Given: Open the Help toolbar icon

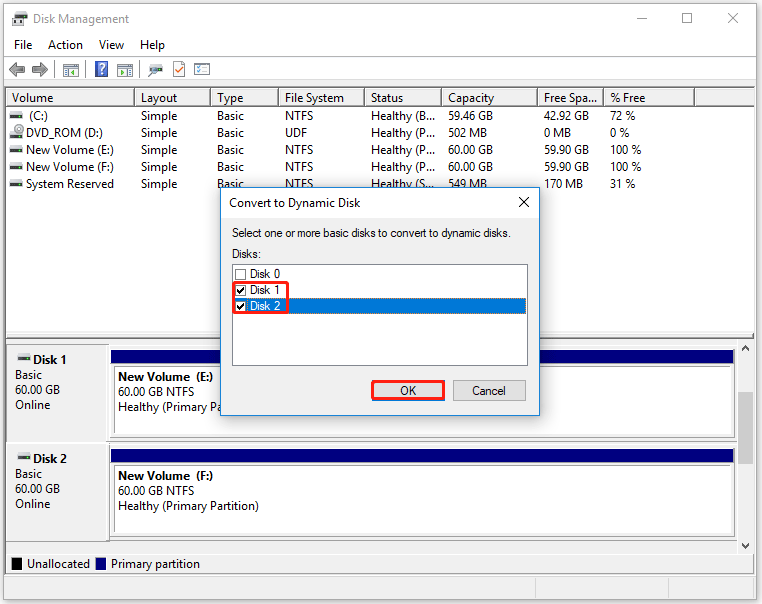Looking at the screenshot, I should (x=101, y=69).
